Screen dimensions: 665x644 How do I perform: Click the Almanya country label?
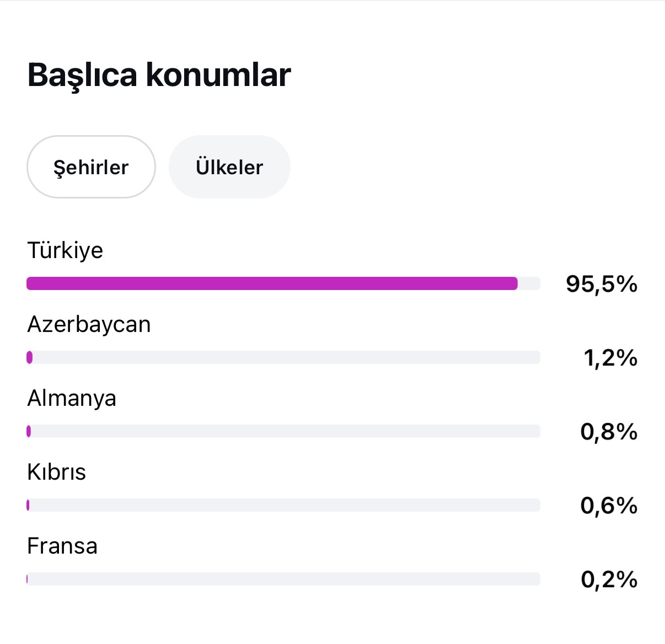pyautogui.click(x=72, y=398)
